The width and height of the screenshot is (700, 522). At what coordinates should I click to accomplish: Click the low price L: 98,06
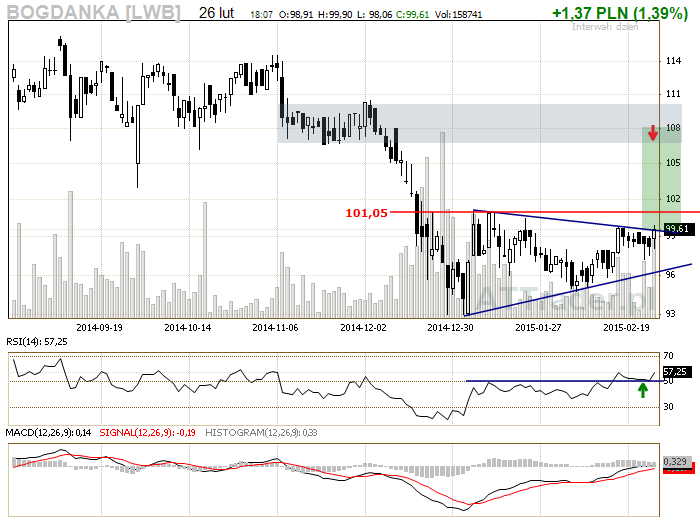375,15
